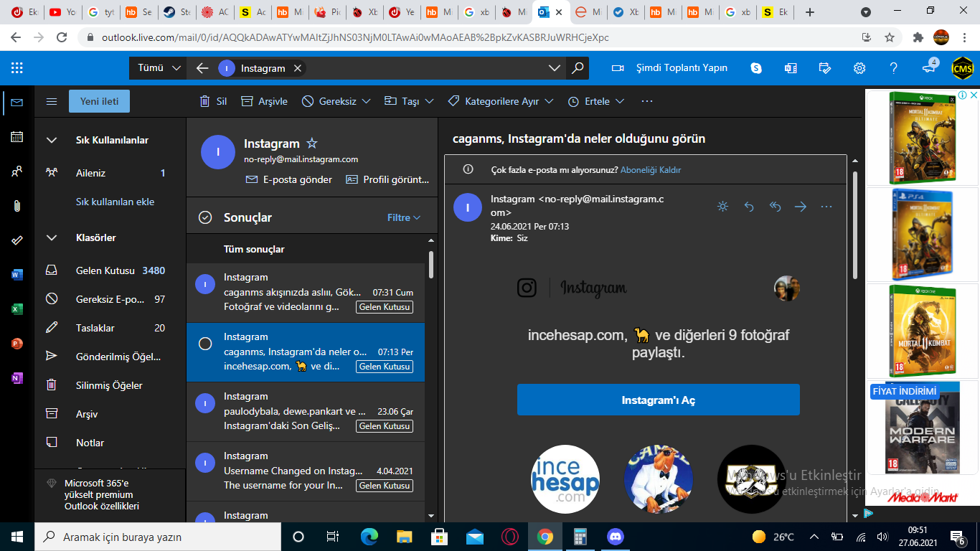
Task: Open Username Changed on Instagram message
Action: point(306,471)
